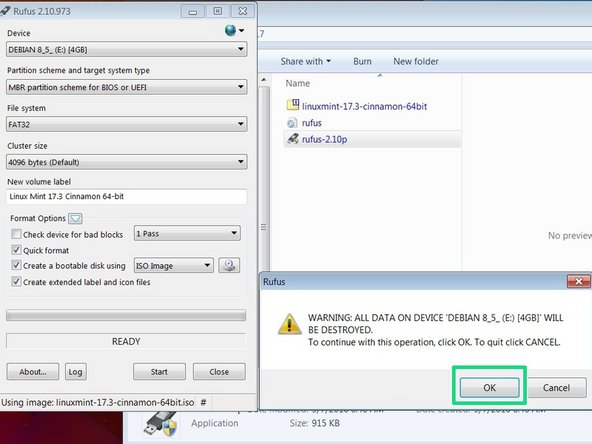The height and width of the screenshot is (444, 592).
Task: Confirm the warning with OK
Action: pos(489,388)
